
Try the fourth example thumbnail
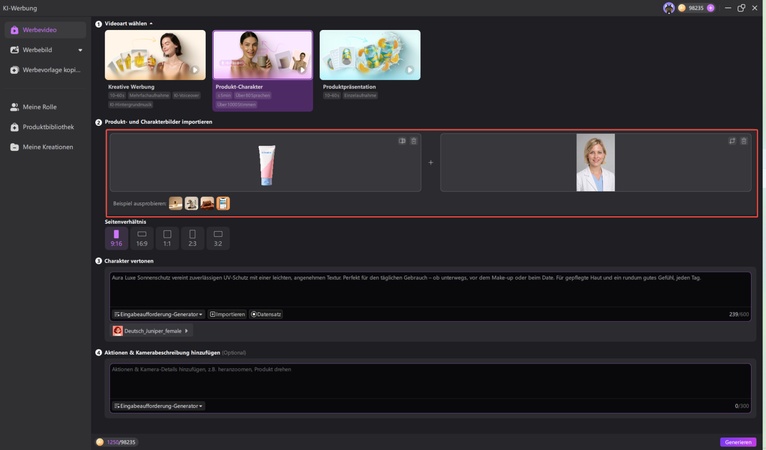coord(223,203)
